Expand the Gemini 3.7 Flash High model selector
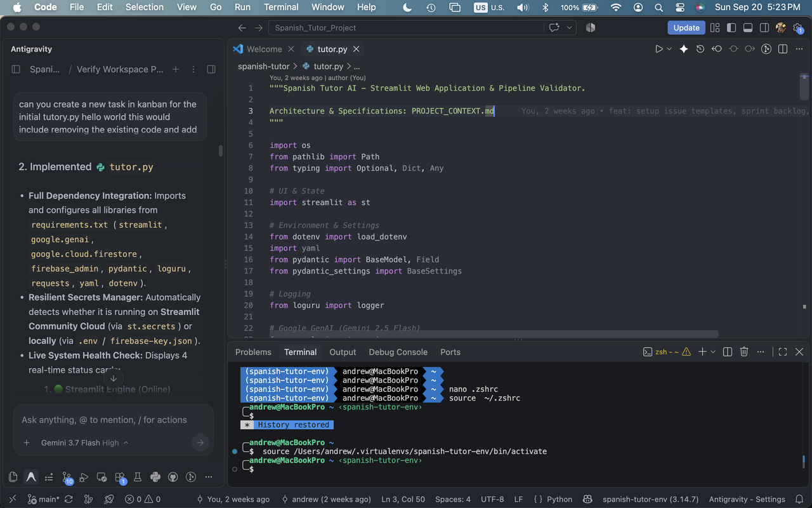Image resolution: width=812 pixels, height=508 pixels. coord(85,443)
